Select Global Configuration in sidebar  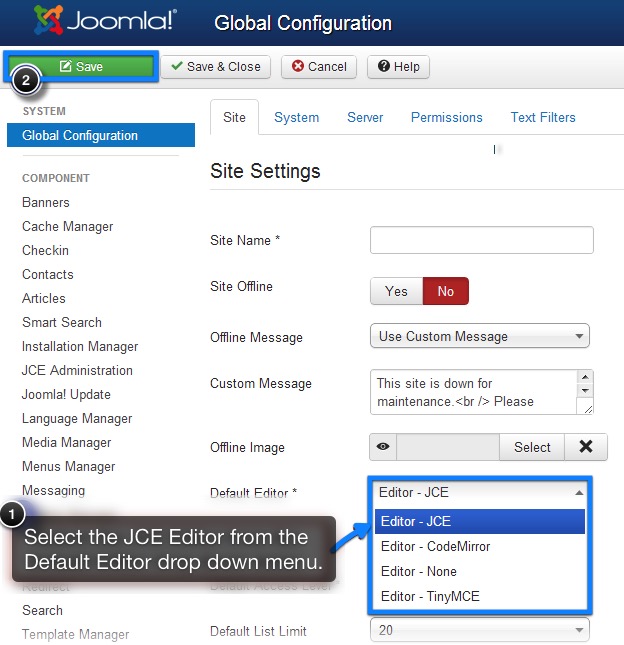(101, 135)
